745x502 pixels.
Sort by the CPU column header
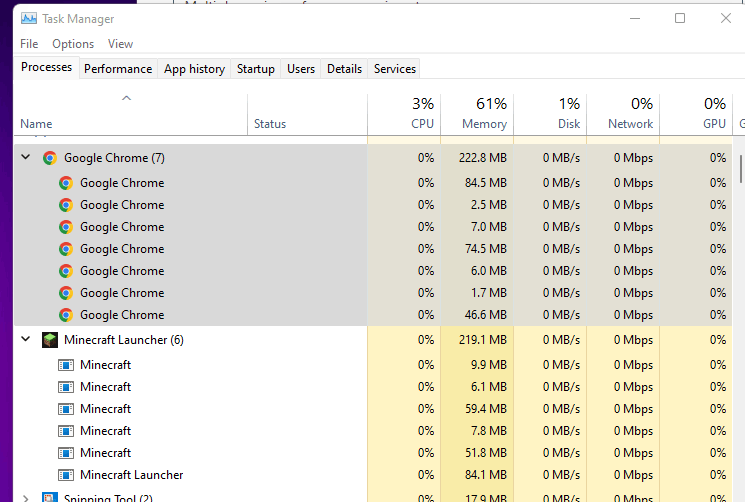(404, 114)
